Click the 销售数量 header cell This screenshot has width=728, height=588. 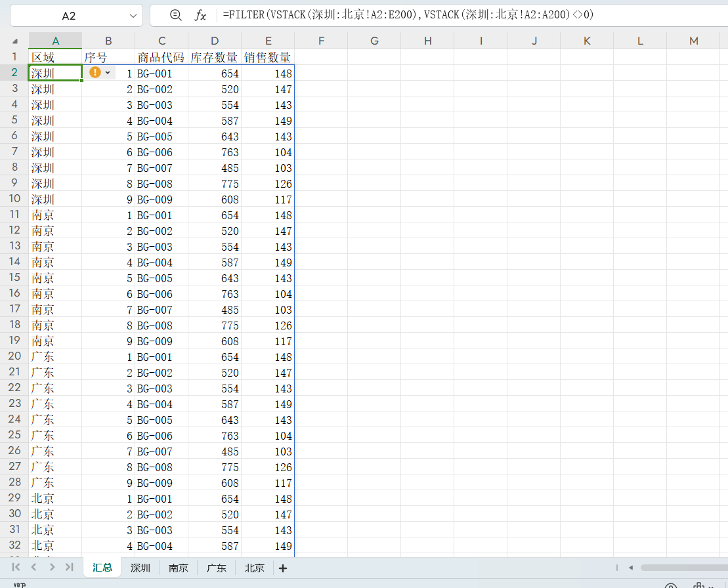click(268, 57)
